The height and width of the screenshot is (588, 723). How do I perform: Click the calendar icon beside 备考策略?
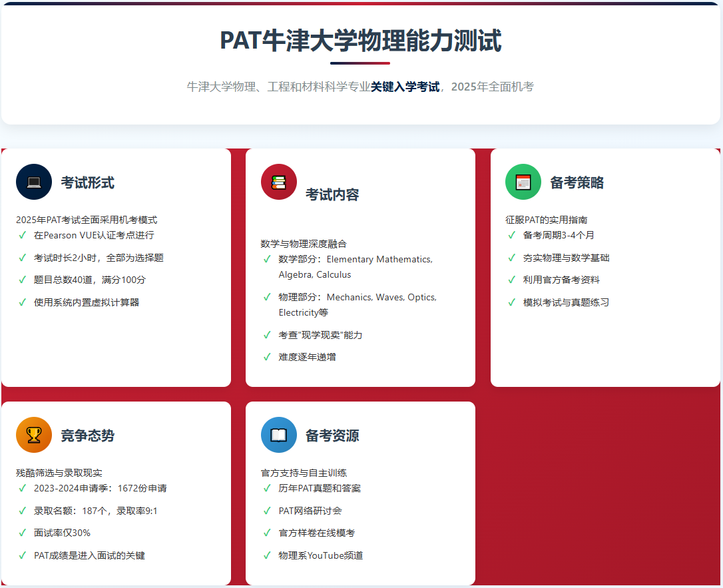click(523, 182)
